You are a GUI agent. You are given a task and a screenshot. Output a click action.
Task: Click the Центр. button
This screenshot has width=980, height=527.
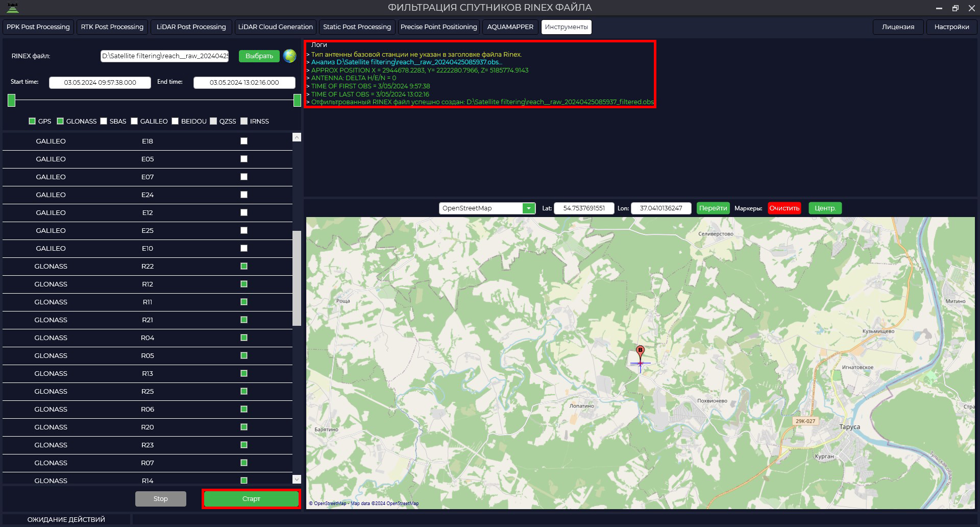pyautogui.click(x=825, y=208)
